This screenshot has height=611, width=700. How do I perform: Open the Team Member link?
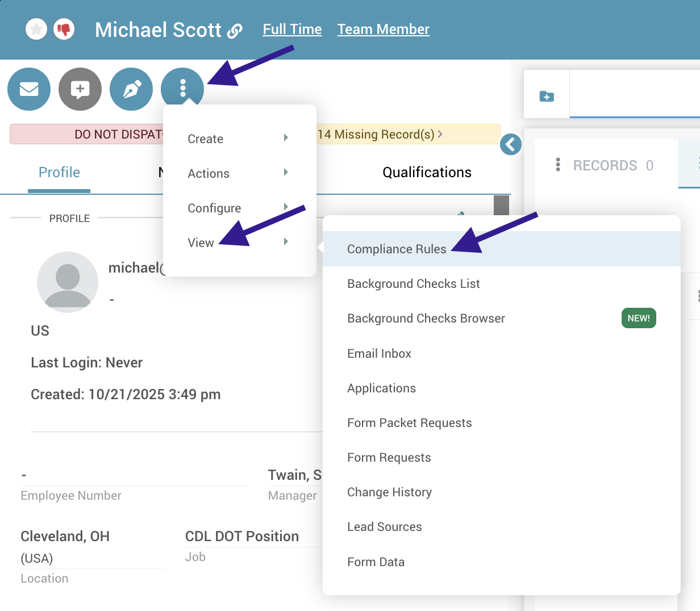pyautogui.click(x=383, y=30)
